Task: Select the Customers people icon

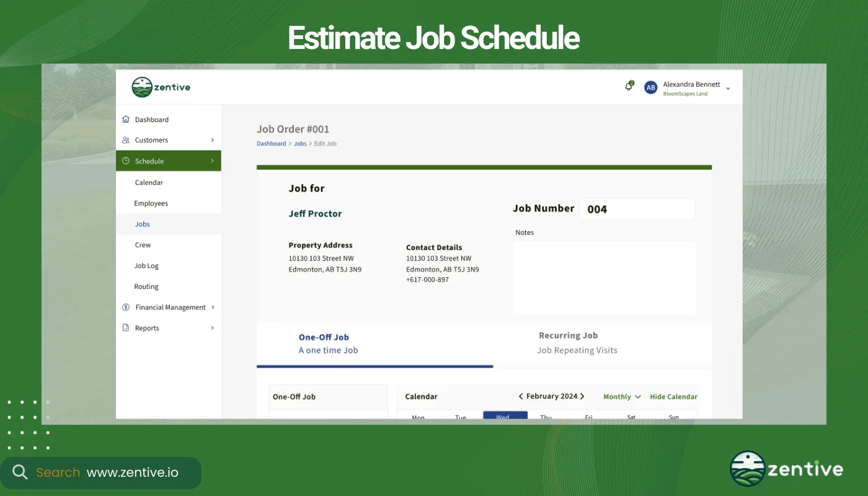Action: click(x=126, y=139)
